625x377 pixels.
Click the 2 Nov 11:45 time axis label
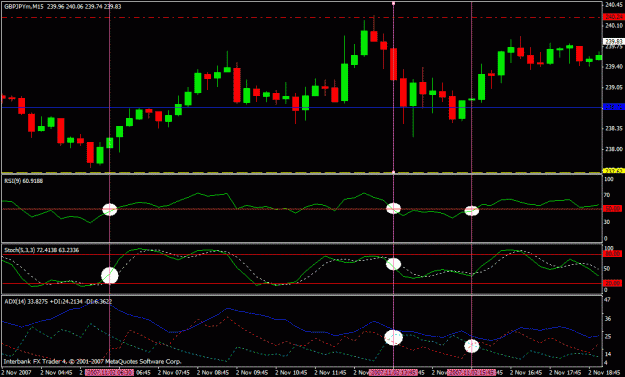(331, 373)
